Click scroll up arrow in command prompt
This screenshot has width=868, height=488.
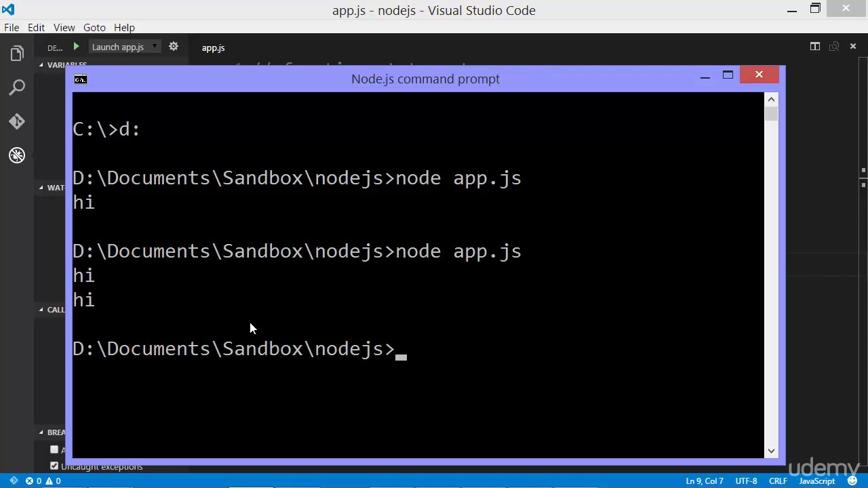tap(771, 100)
